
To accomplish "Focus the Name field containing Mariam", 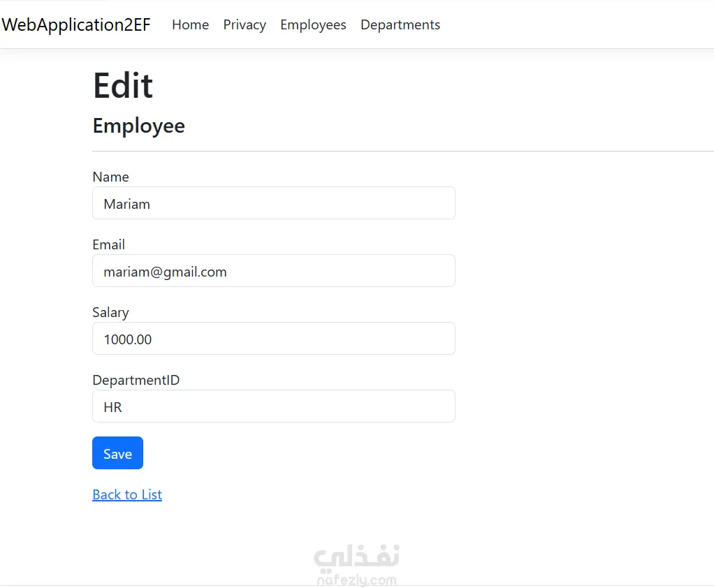I will 274,203.
